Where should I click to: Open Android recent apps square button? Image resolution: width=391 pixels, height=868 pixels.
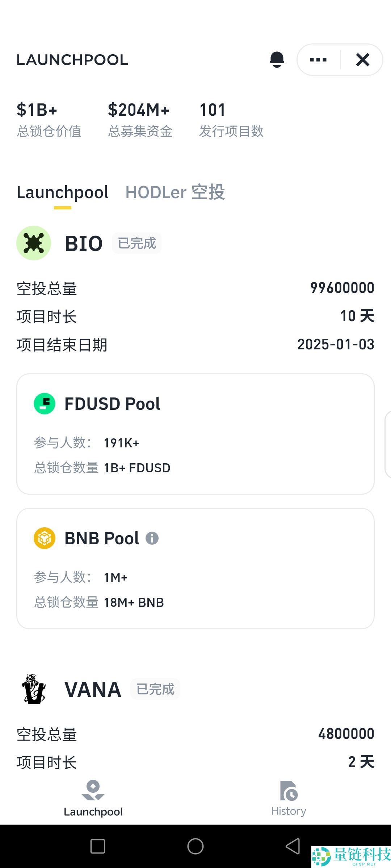[x=98, y=846]
